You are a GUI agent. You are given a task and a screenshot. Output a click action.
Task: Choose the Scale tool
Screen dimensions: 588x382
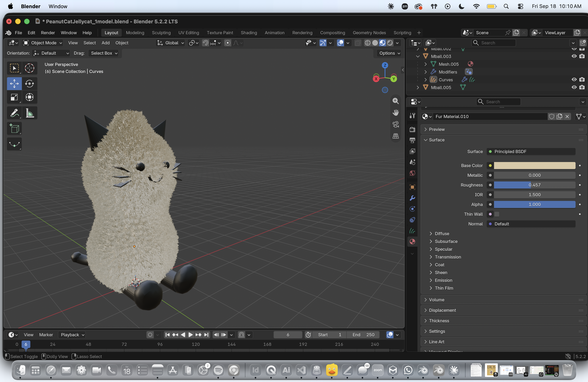click(x=14, y=97)
